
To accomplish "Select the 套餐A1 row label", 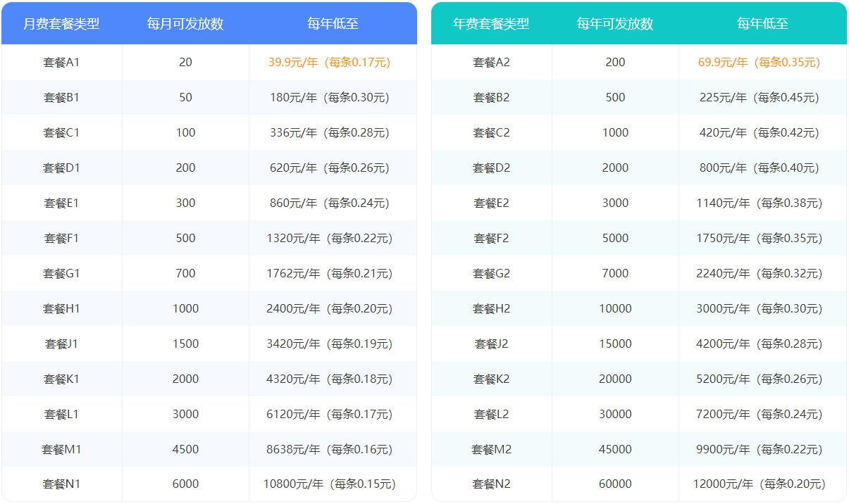I will [x=61, y=62].
